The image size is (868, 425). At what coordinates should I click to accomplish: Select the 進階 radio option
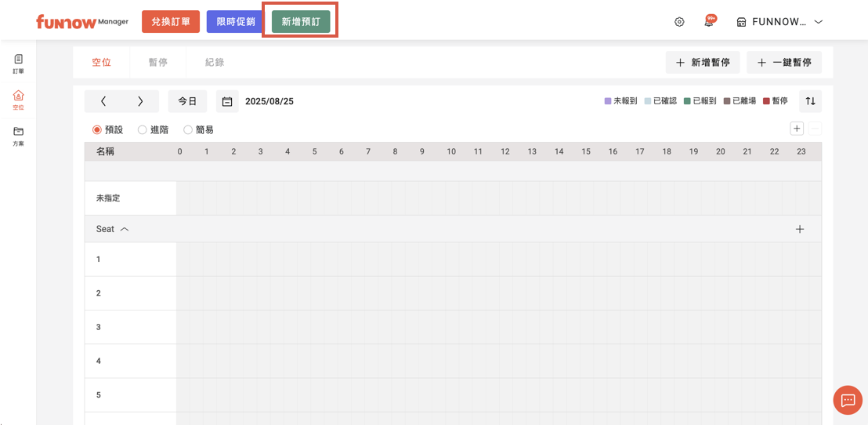tap(143, 129)
